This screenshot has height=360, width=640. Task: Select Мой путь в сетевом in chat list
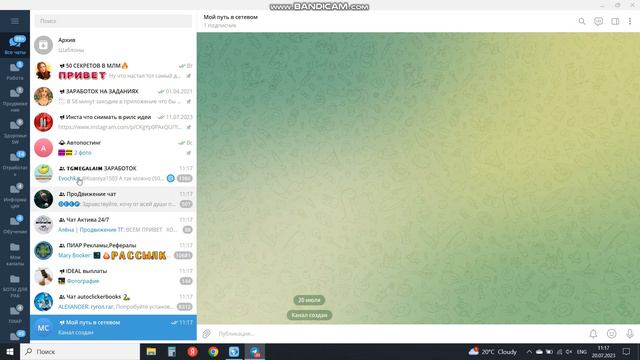(x=113, y=327)
